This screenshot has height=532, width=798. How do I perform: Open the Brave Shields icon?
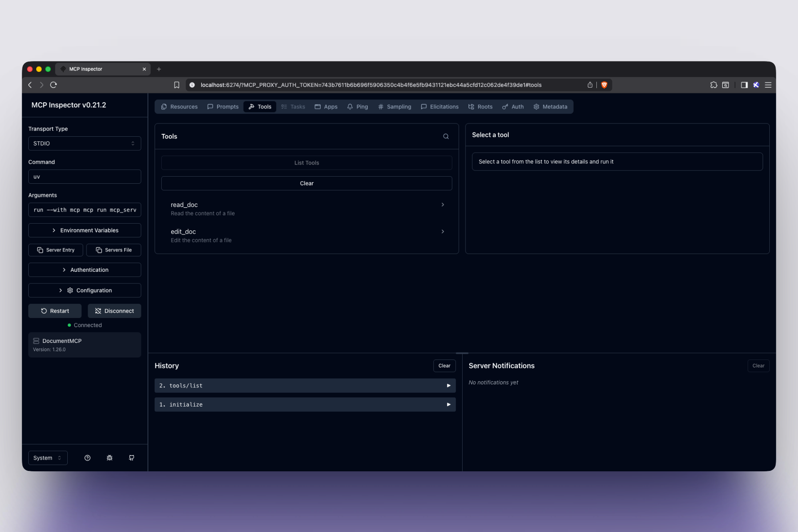tap(604, 85)
